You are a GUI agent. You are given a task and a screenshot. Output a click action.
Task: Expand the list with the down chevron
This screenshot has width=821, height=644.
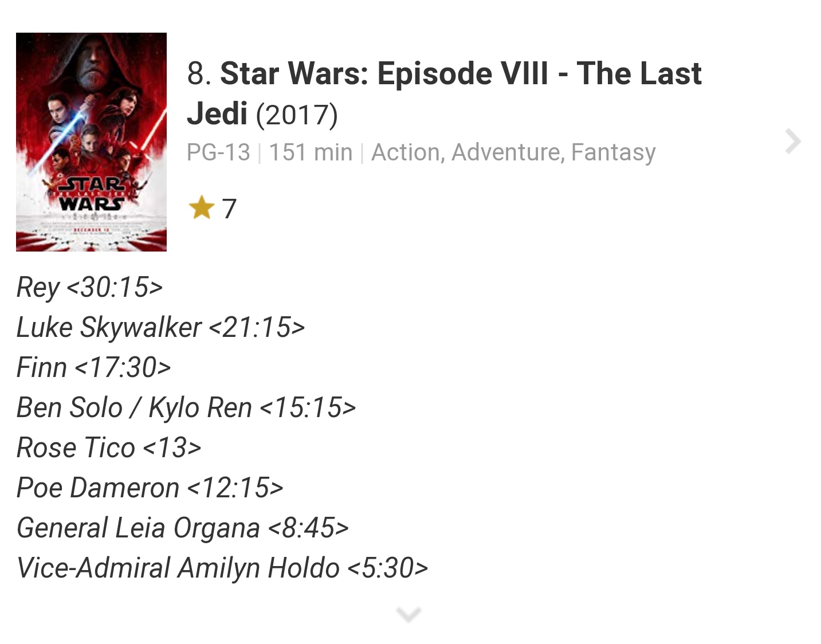tap(408, 614)
